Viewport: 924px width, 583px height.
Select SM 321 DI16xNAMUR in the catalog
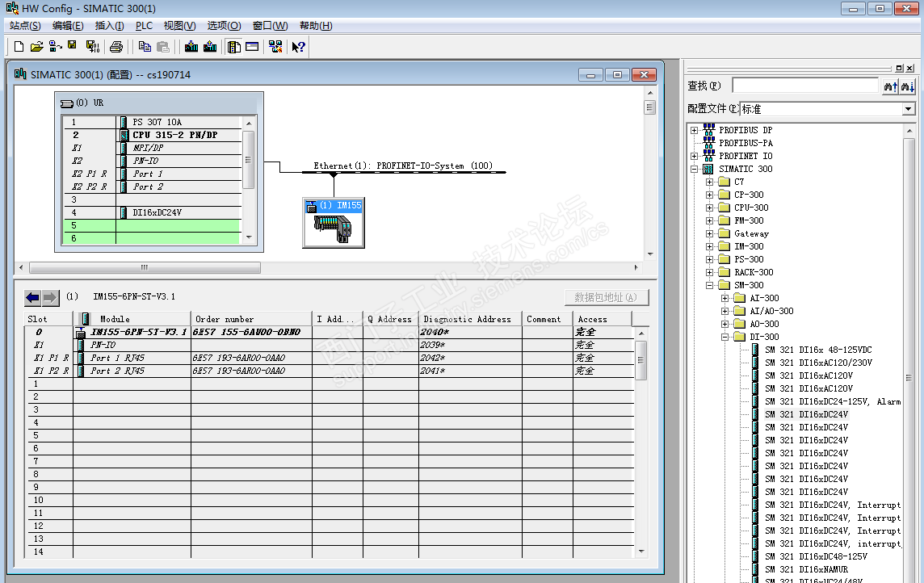pos(804,569)
